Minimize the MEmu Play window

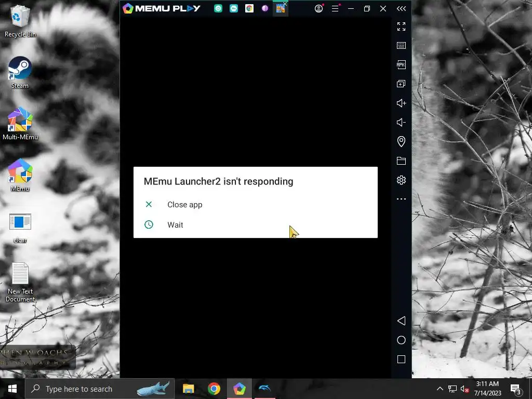(351, 8)
